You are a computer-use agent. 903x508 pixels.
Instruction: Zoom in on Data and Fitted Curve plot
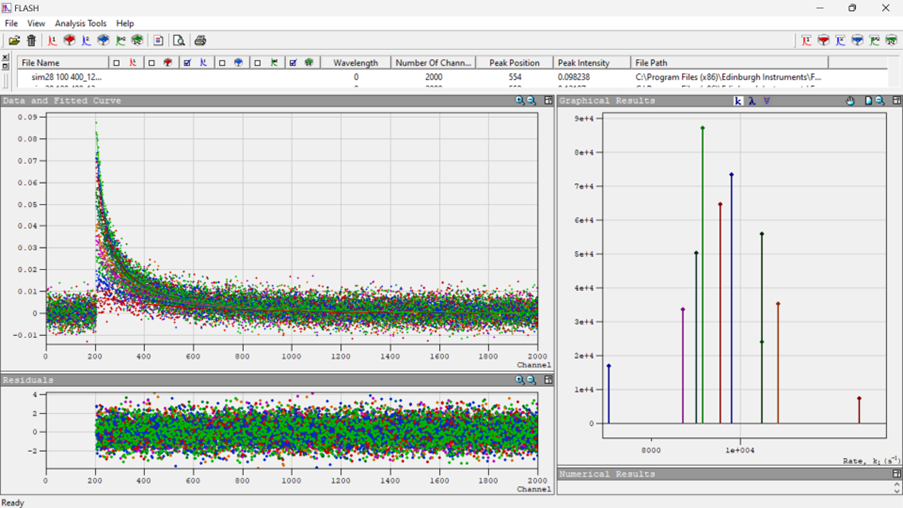pos(520,101)
